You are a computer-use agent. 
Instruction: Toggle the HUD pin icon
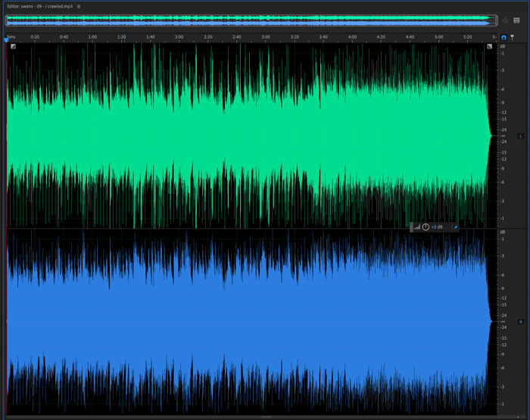coord(455,227)
